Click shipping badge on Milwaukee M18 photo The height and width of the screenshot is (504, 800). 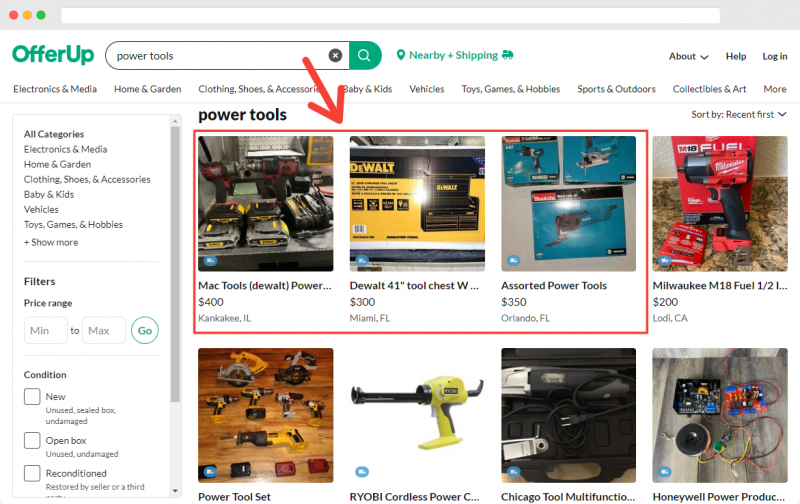664,260
